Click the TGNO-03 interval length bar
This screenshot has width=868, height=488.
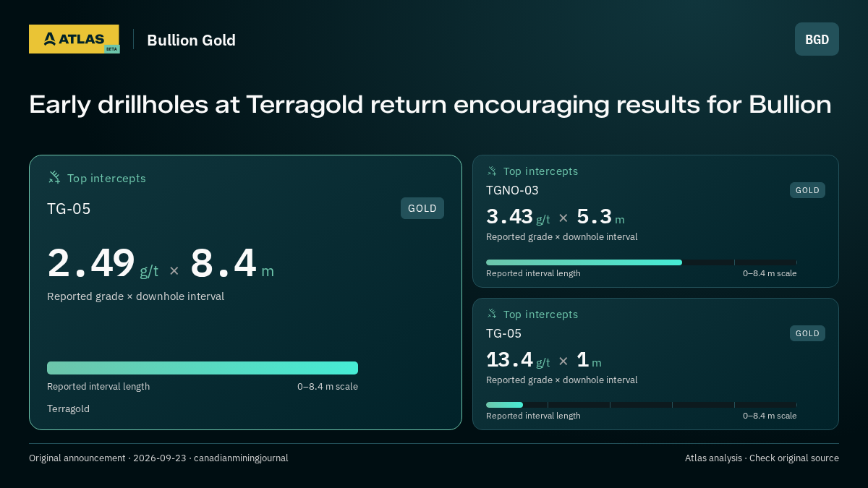coord(642,262)
